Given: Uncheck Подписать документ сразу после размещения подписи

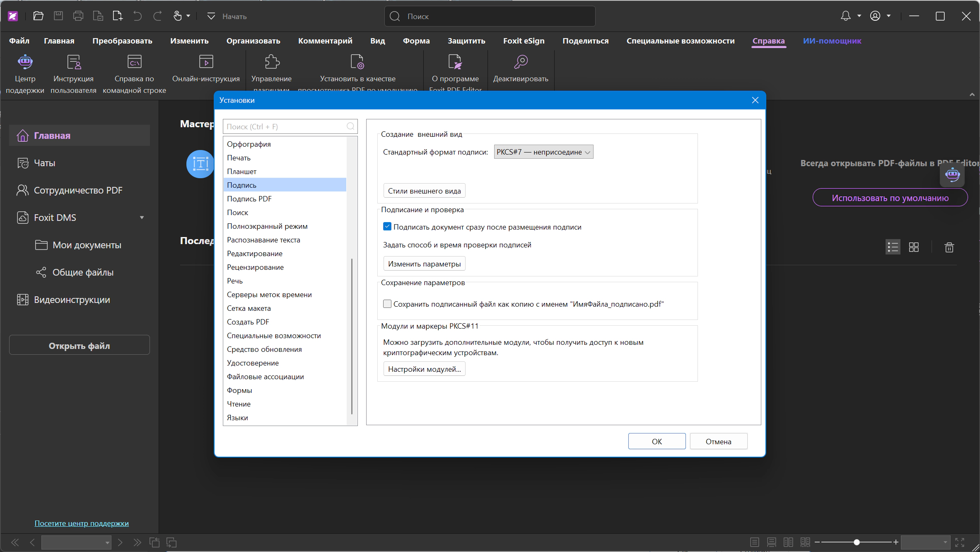Looking at the screenshot, I should (x=387, y=227).
